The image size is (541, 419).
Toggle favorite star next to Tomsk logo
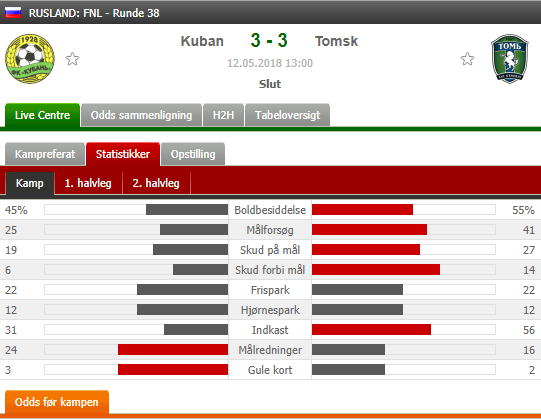468,59
